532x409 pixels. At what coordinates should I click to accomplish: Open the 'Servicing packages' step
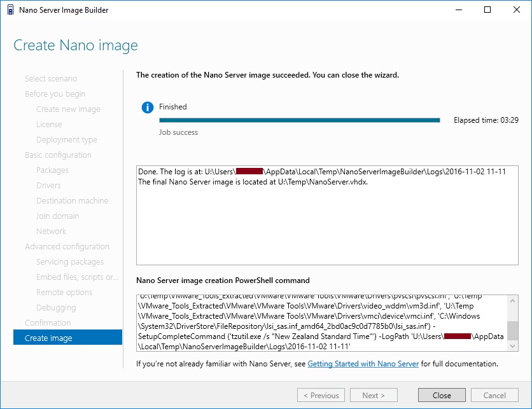pos(70,262)
